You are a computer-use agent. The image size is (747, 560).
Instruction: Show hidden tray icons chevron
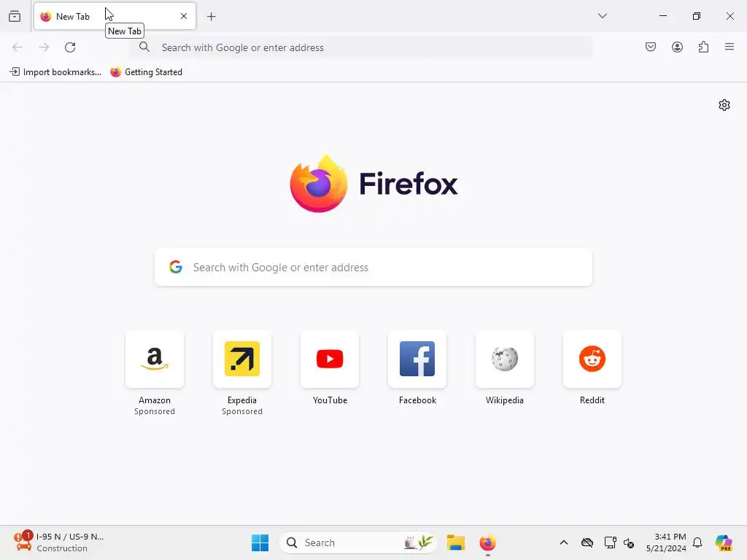[x=564, y=542]
